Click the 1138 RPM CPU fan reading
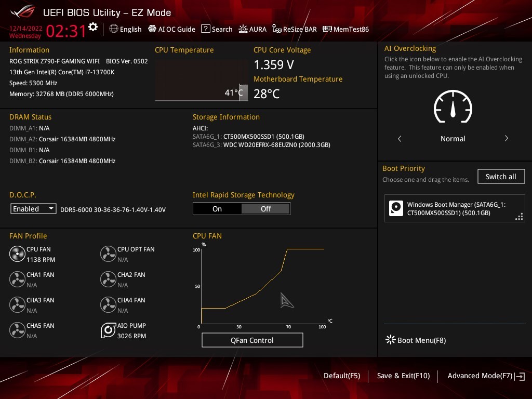Image resolution: width=532 pixels, height=399 pixels. point(41,260)
